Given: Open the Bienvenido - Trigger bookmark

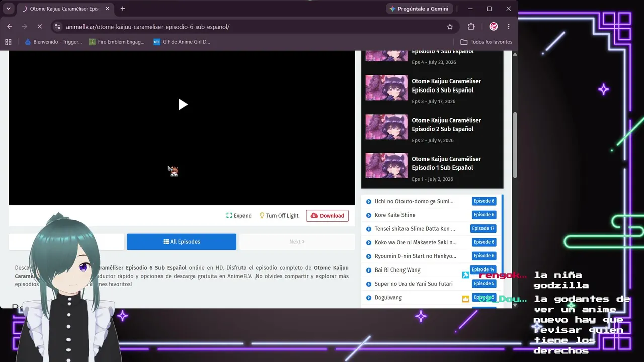Looking at the screenshot, I should (x=53, y=42).
